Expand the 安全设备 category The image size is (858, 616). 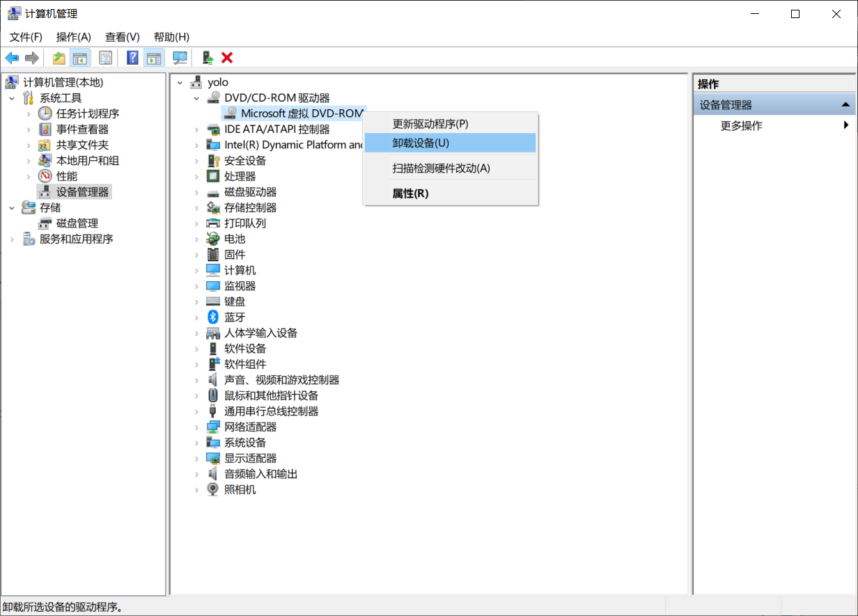196,161
